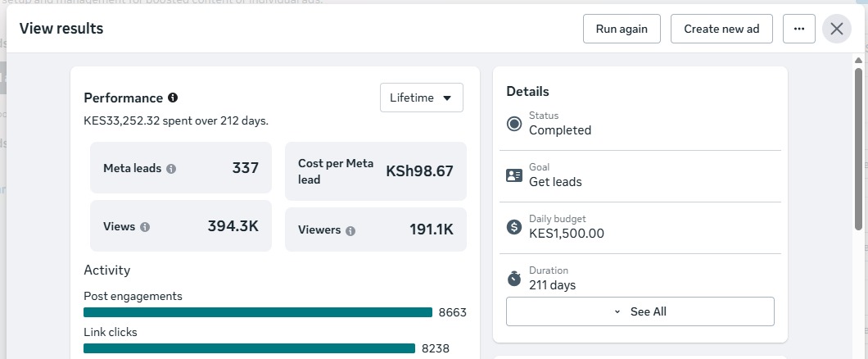Click the Create new ad button
This screenshot has width=868, height=359.
(721, 29)
